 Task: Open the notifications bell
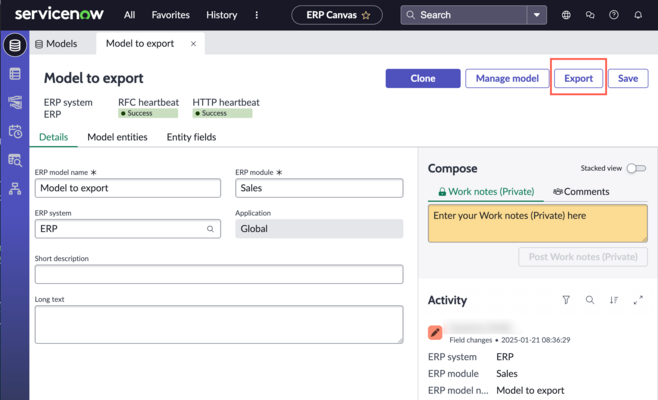coord(638,15)
